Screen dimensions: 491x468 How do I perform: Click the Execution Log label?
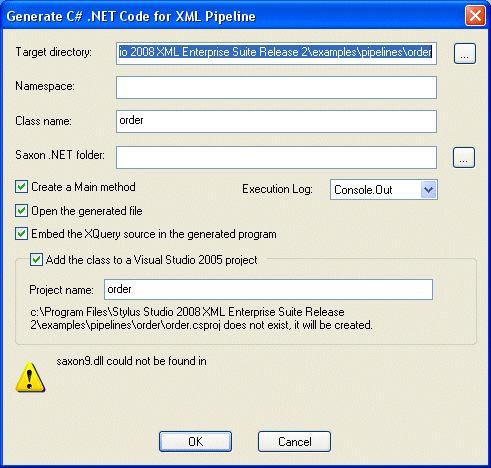pyautogui.click(x=277, y=189)
